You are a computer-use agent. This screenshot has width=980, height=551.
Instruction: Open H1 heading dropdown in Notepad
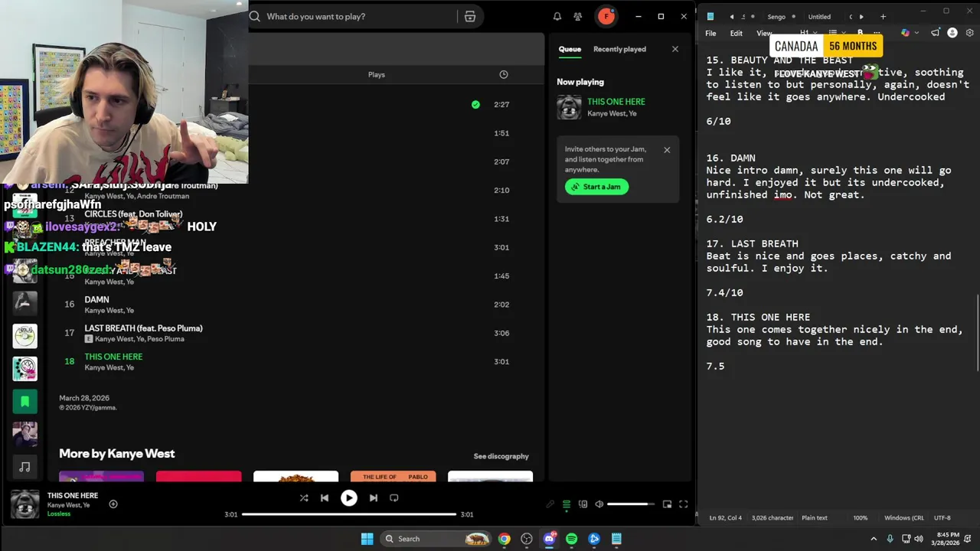pyautogui.click(x=807, y=33)
